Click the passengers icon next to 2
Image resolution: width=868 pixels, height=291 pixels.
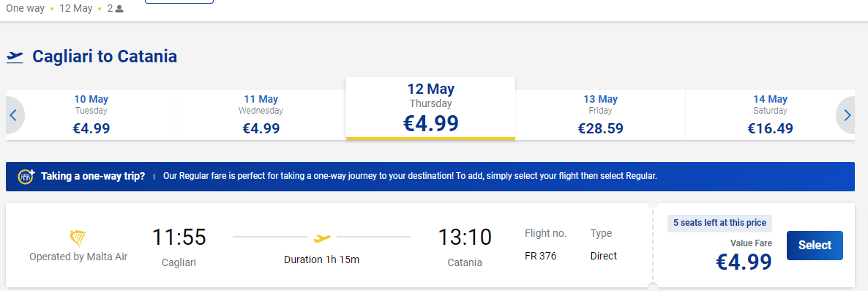coord(119,9)
